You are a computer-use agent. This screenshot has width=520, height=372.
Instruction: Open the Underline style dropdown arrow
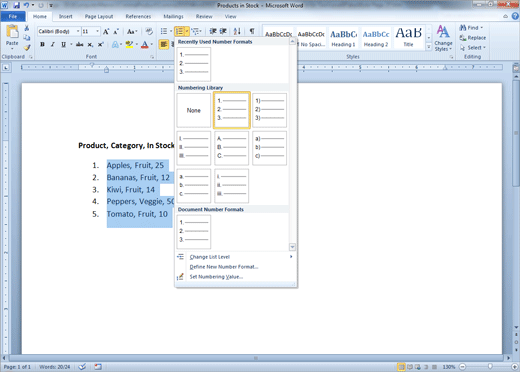71,44
